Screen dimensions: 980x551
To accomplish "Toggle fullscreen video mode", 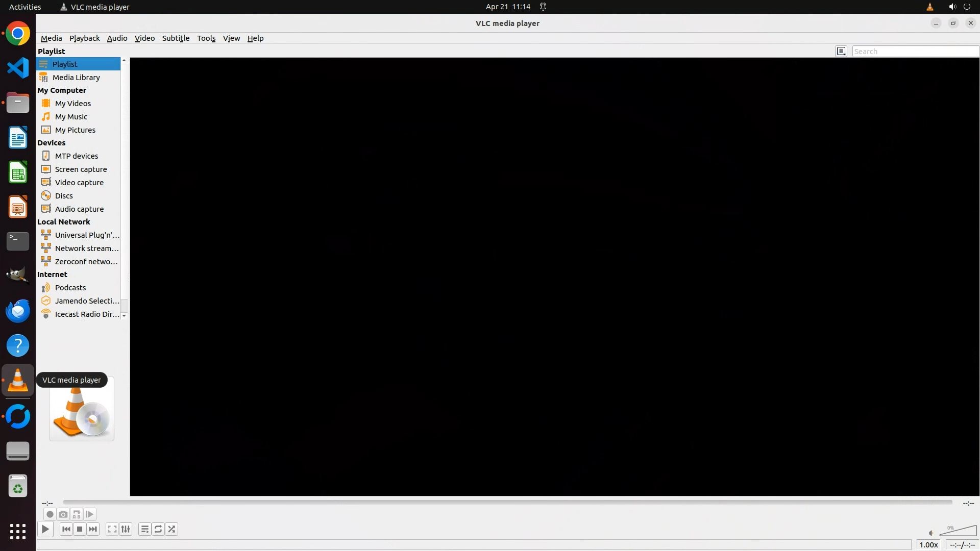I will (x=112, y=529).
